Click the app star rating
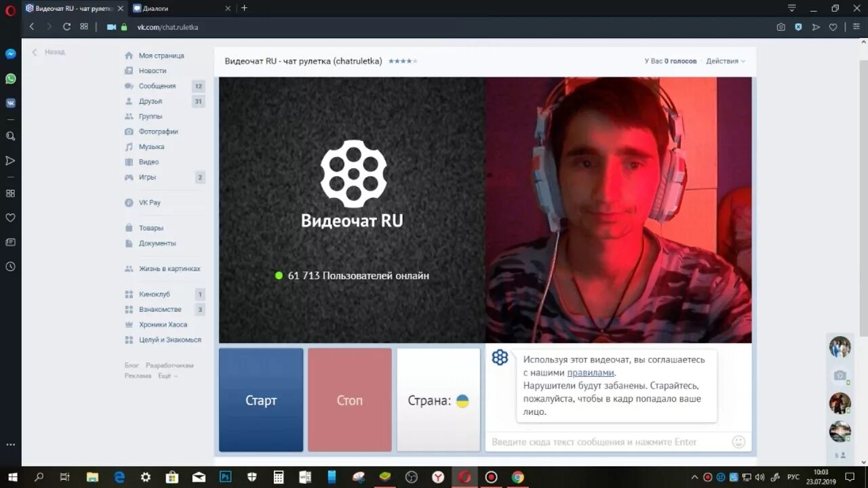The height and width of the screenshot is (488, 868). click(403, 61)
